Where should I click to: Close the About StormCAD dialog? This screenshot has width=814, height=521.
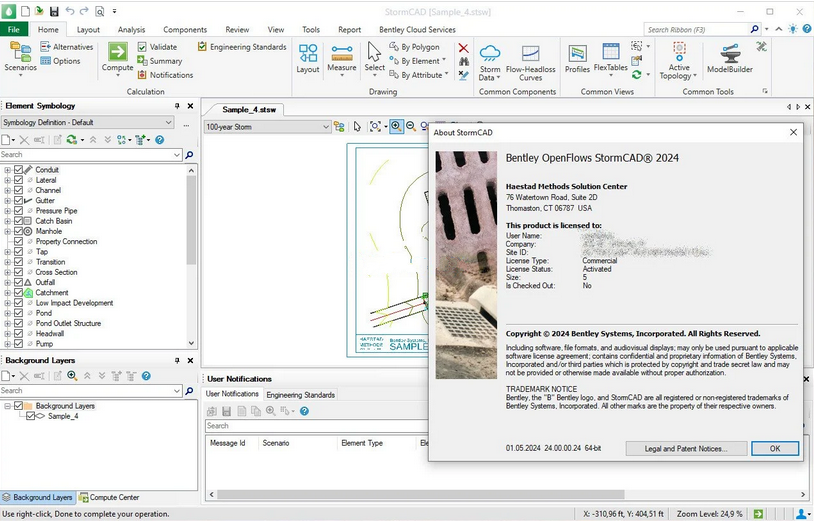click(x=793, y=132)
